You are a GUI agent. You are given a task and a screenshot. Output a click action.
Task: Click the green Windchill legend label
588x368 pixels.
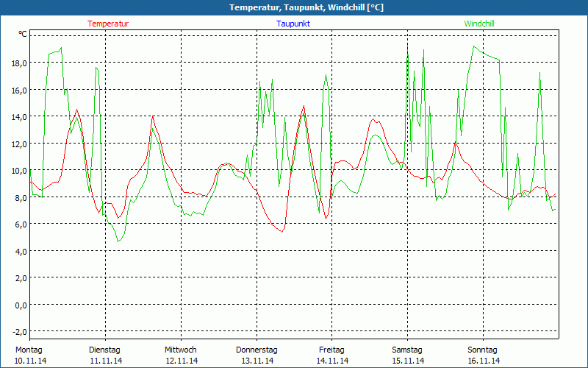tap(479, 24)
